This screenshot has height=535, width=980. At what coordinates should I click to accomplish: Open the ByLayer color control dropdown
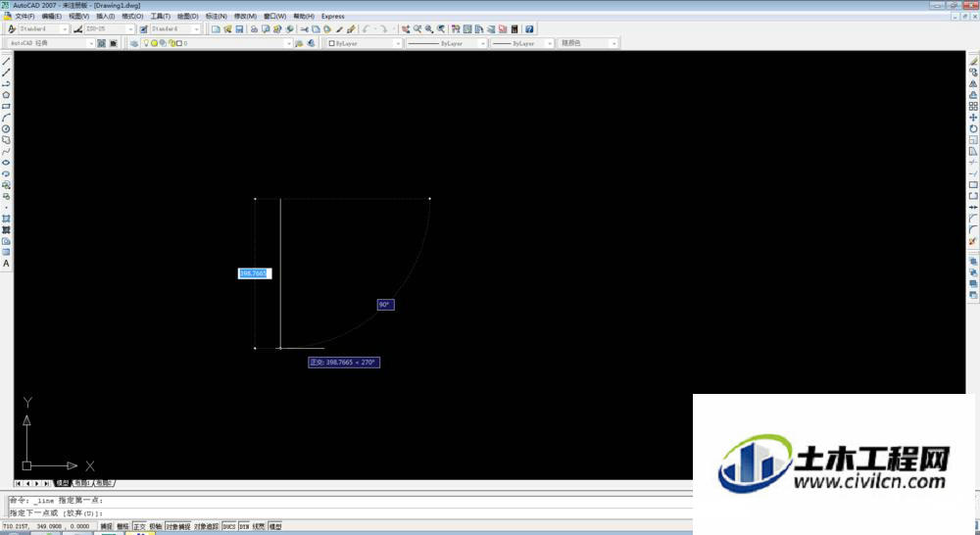coord(398,43)
